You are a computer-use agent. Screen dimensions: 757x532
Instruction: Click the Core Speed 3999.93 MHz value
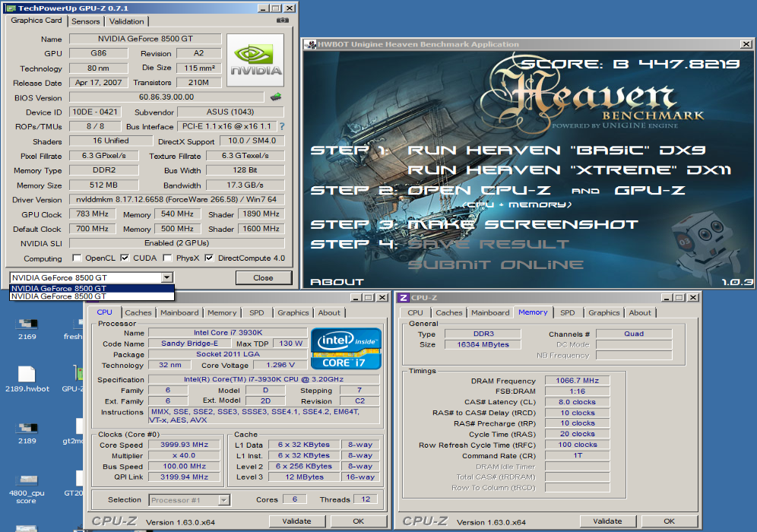click(x=185, y=445)
